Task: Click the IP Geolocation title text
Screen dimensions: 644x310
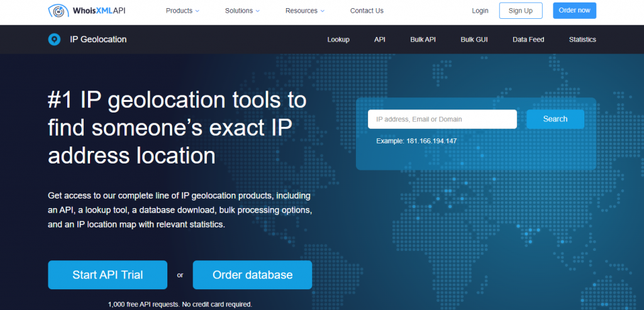Action: (x=98, y=40)
